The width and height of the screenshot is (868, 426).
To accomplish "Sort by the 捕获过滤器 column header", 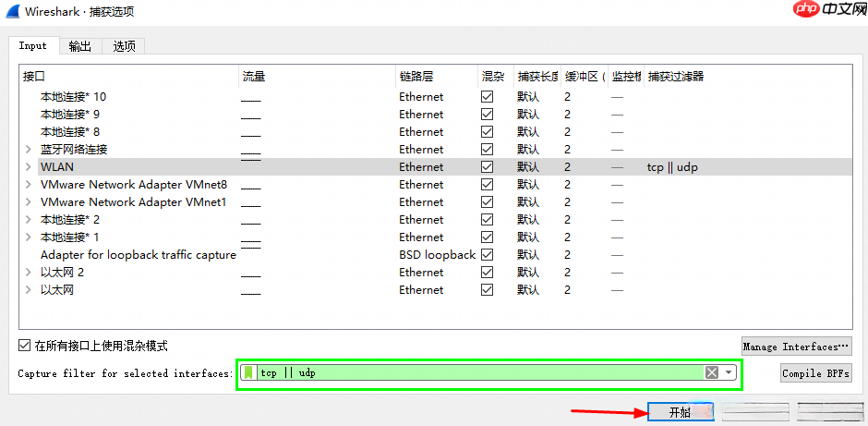I will (x=748, y=77).
